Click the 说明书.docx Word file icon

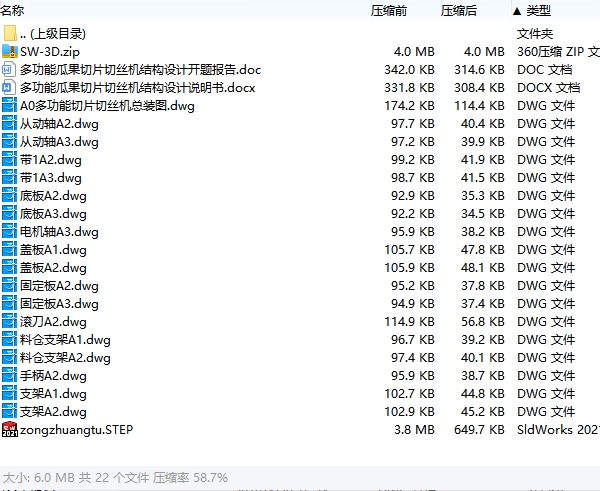pos(10,87)
